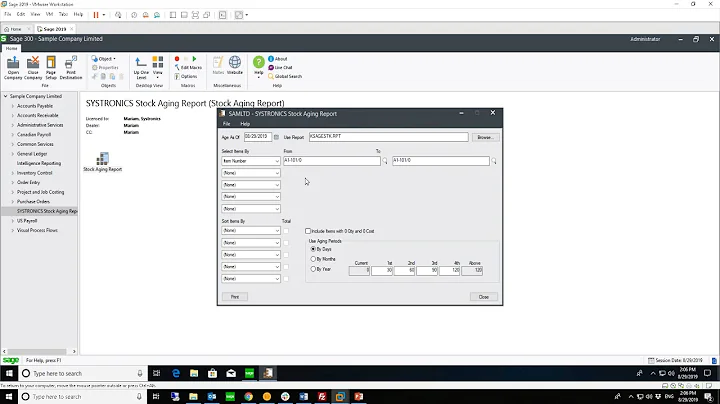Click the Word icon in the host taskbar

pos(304,396)
